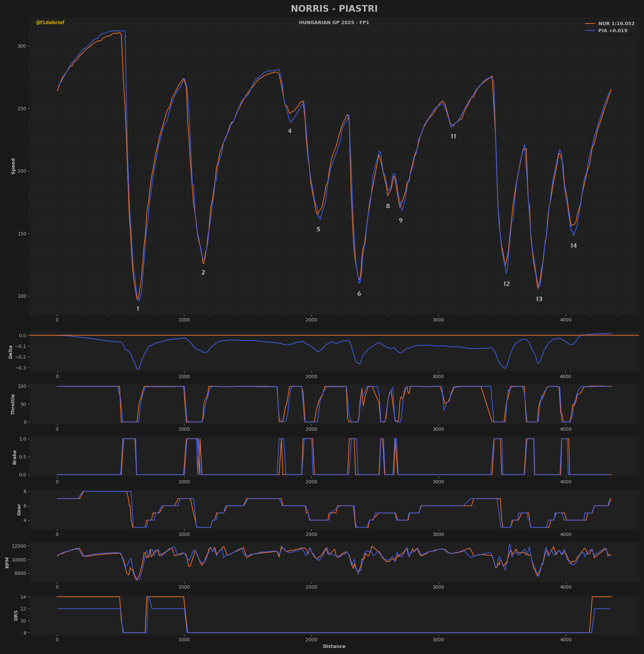This screenshot has width=644, height=654.
Task: Click the 4000 distance tick under the Gear plot
Action: 566,534
